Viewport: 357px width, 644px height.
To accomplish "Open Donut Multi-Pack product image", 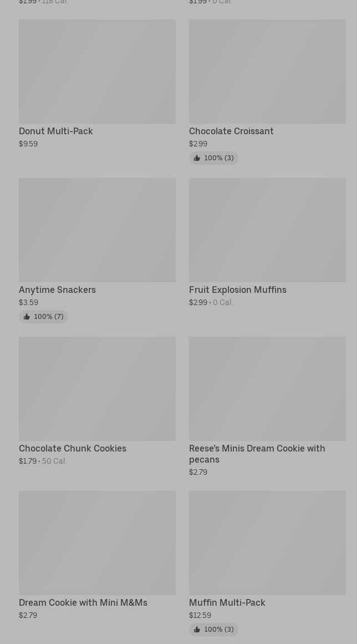I will 97,72.
